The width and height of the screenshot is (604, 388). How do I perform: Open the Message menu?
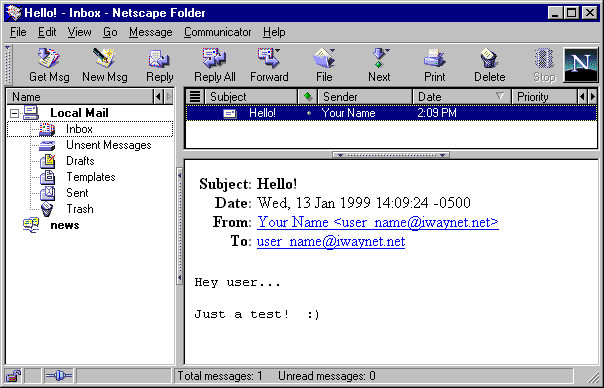151,32
